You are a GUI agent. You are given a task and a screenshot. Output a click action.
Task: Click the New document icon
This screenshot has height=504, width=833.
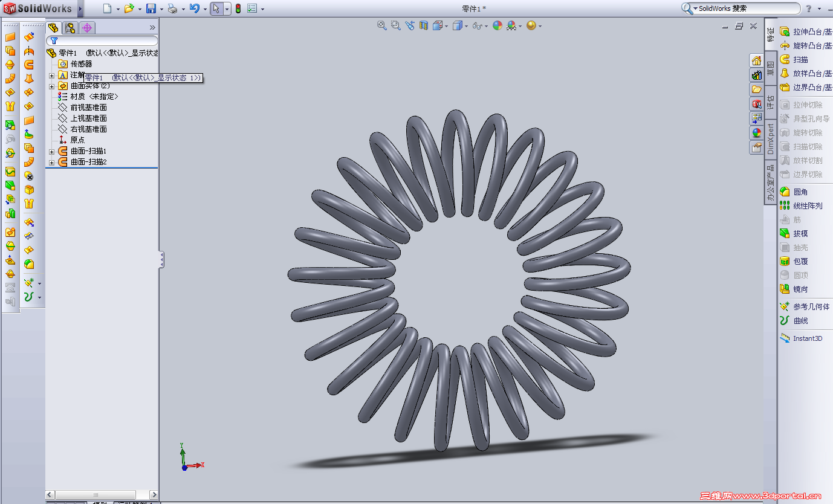pos(107,8)
